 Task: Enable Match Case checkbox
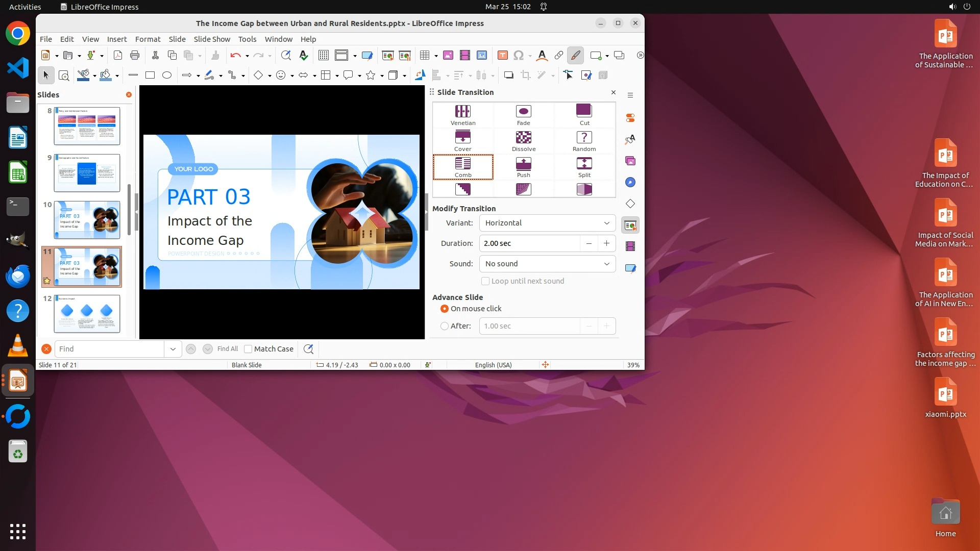point(249,349)
